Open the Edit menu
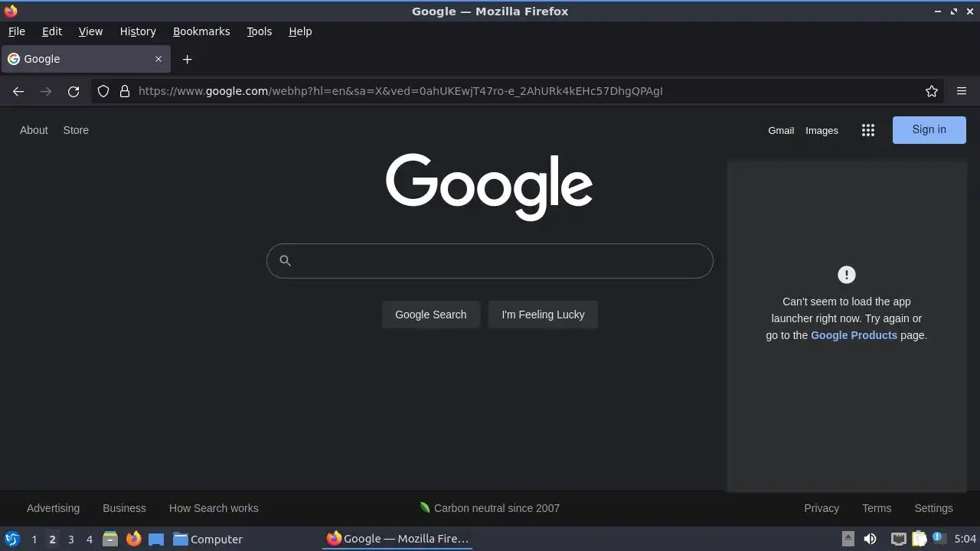 tap(52, 31)
